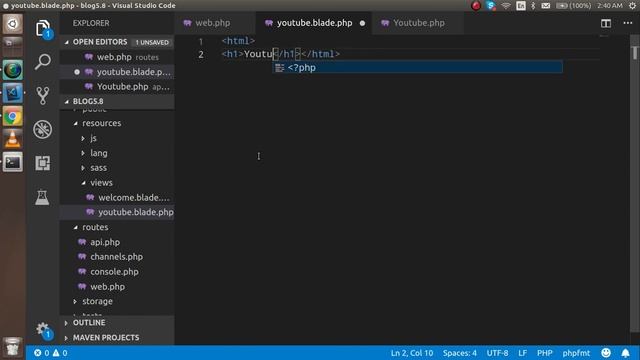This screenshot has width=640, height=360.
Task: Open youtube.blade.php in views folder
Action: coord(117,212)
